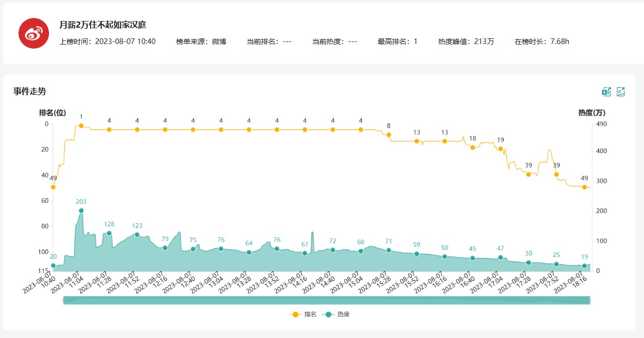Click the rank 49 point at 18:16
This screenshot has height=338, width=644.
pos(584,187)
